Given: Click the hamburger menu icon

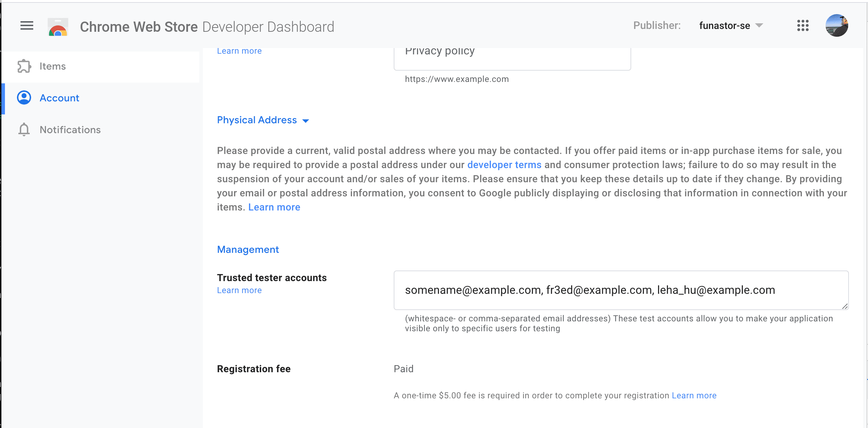Looking at the screenshot, I should click(27, 25).
